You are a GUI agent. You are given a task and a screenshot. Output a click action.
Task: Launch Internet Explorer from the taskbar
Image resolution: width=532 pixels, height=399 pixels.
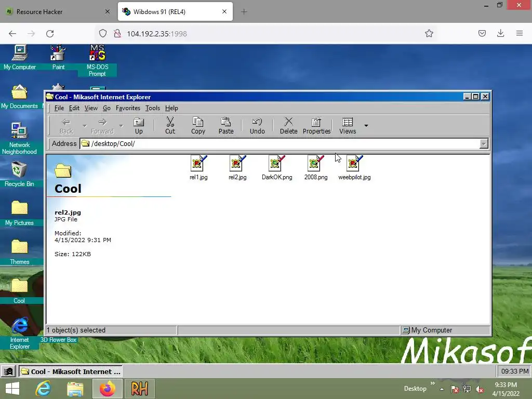pyautogui.click(x=43, y=389)
